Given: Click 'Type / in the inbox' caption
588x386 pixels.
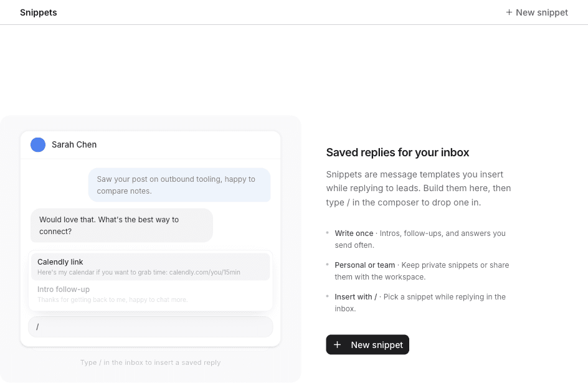Looking at the screenshot, I should (150, 362).
